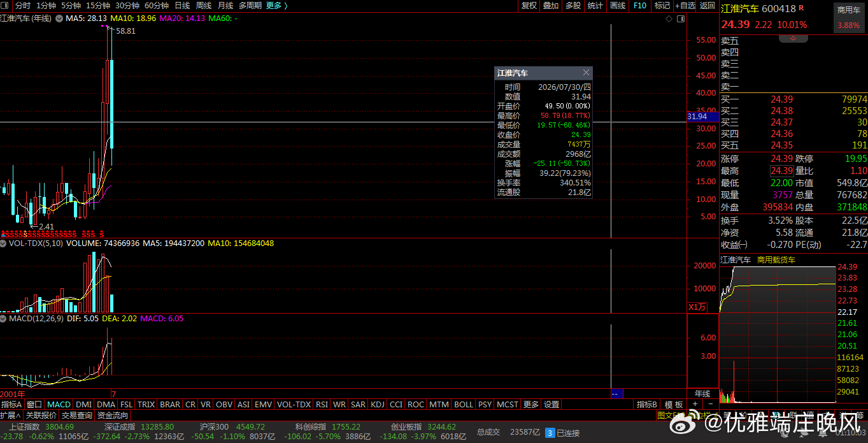868x443 pixels.
Task: Select the 60分钟 period
Action: [157, 6]
